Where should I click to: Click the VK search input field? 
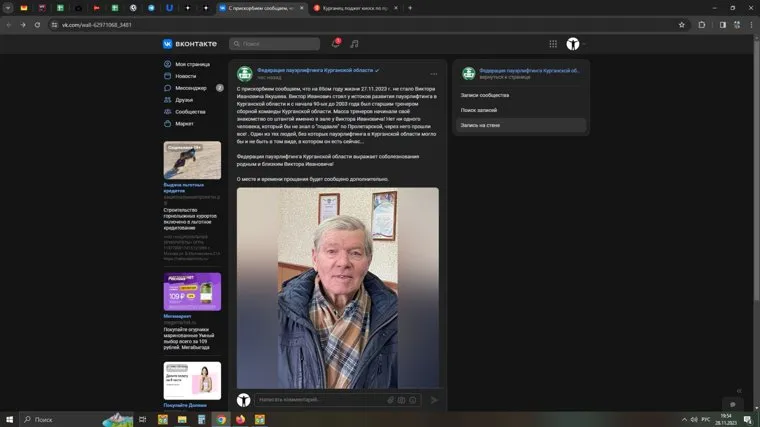275,44
